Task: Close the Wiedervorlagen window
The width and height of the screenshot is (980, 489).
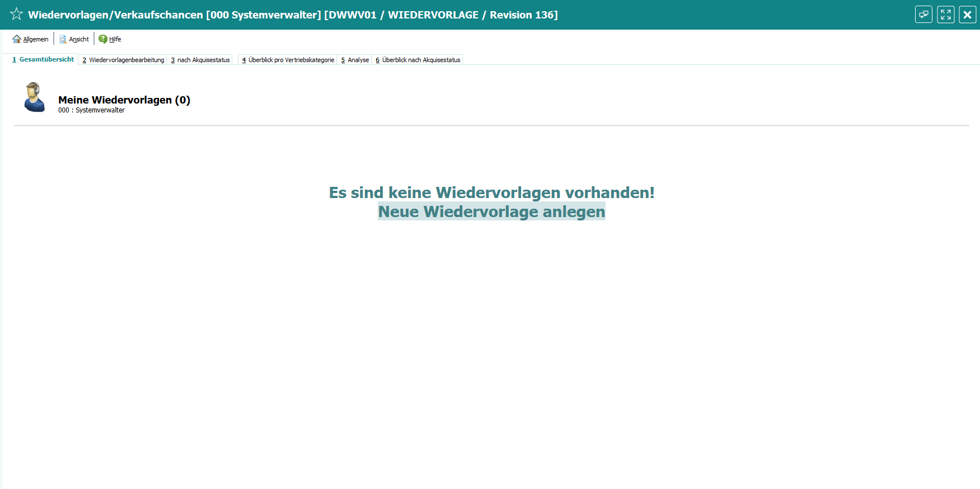Action: coord(967,15)
